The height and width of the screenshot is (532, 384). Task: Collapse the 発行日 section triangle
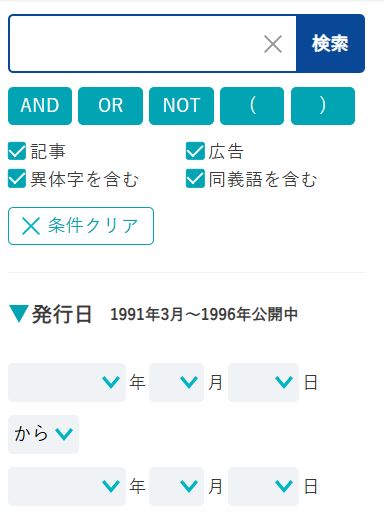tap(19, 314)
